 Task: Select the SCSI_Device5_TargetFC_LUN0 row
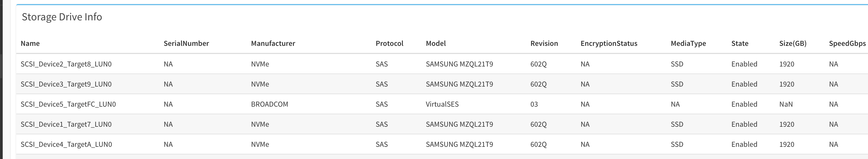pyautogui.click(x=68, y=104)
